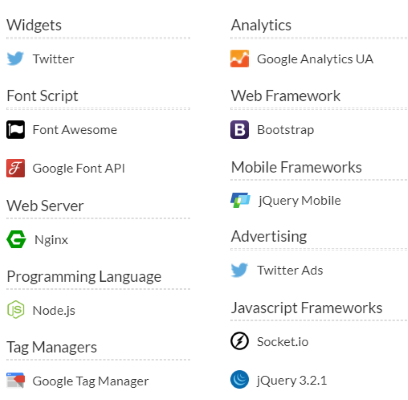Click the Javascript Frameworks section heading

[307, 308]
